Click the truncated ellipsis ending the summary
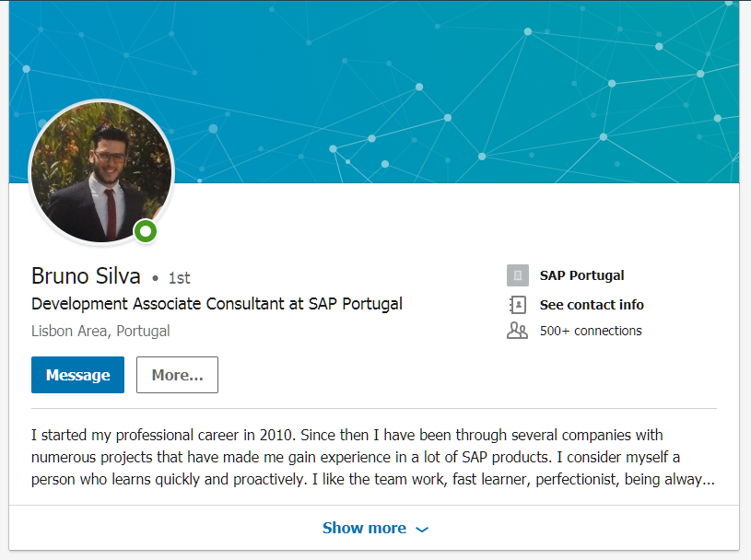The height and width of the screenshot is (560, 751). (709, 480)
